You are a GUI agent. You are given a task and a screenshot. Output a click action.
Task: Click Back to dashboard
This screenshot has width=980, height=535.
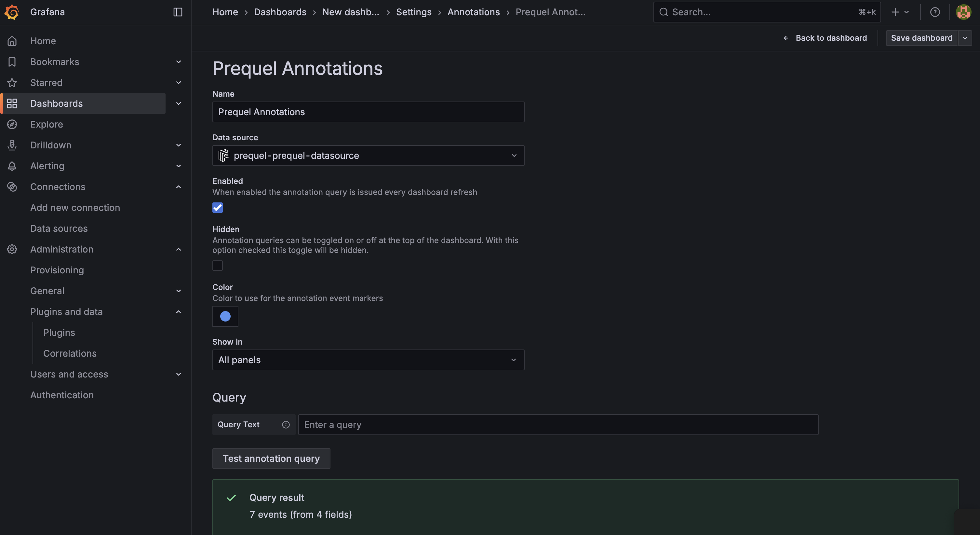click(x=825, y=38)
